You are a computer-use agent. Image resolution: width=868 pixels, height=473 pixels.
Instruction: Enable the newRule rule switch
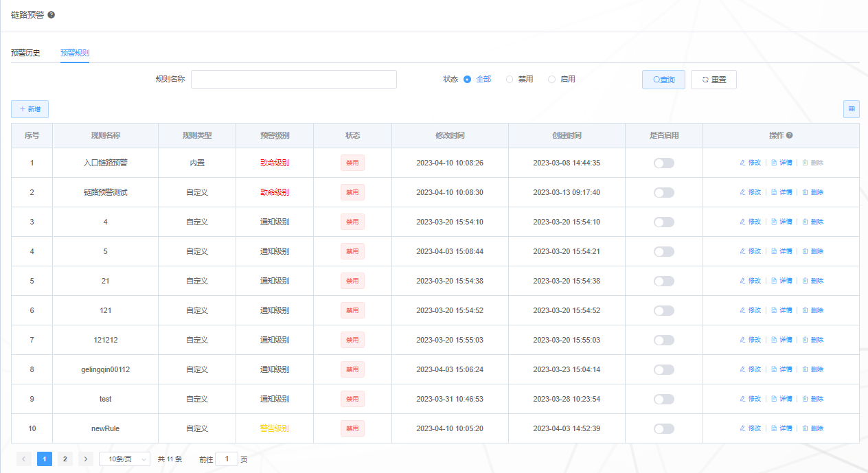[664, 428]
